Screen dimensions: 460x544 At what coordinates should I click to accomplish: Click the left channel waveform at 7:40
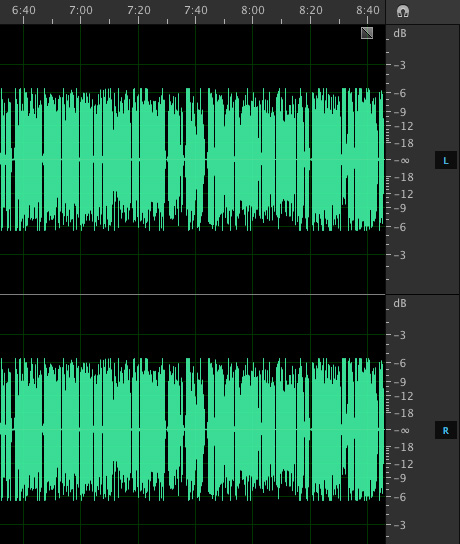tap(196, 160)
